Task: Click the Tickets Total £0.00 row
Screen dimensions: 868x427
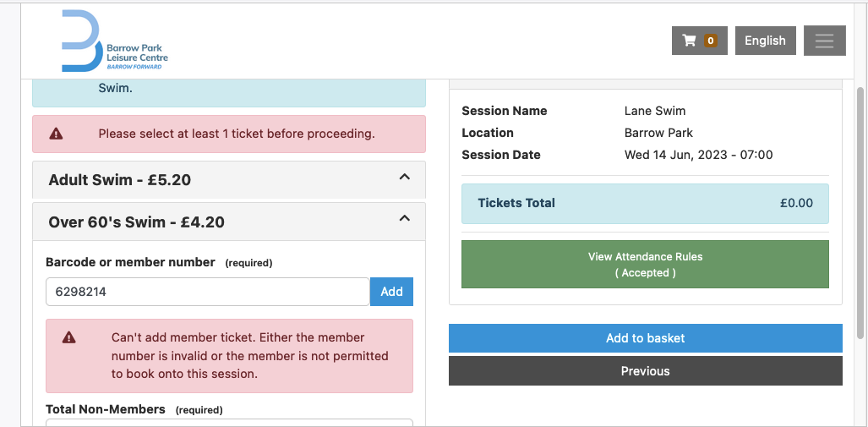Action: pos(645,203)
